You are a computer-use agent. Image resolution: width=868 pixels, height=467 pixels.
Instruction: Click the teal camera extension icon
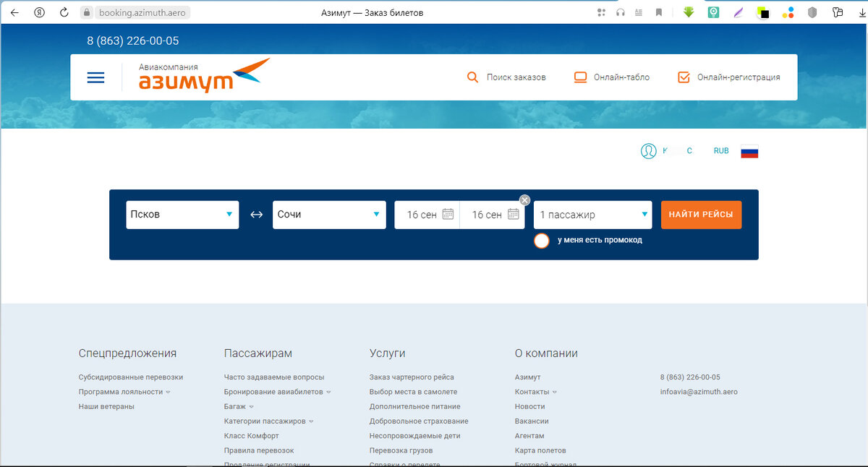pos(713,12)
